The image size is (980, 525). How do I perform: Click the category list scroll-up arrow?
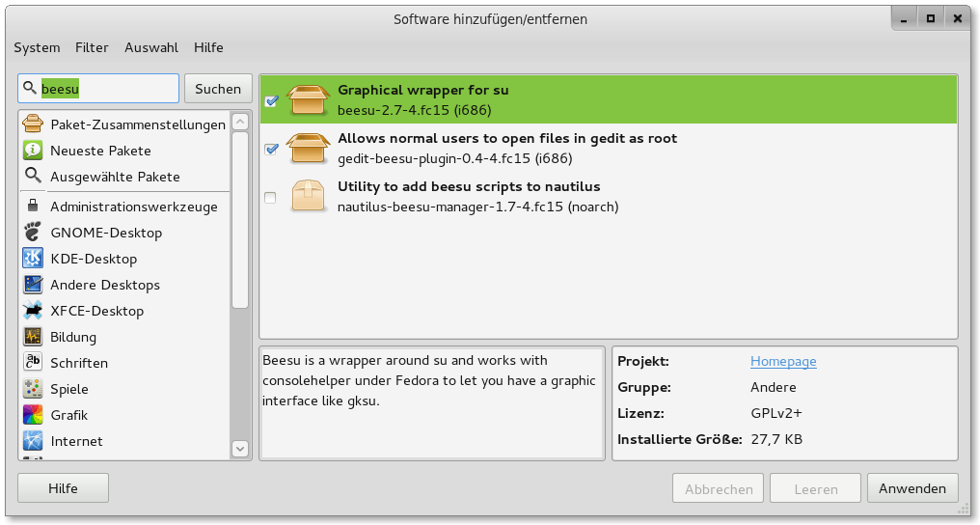pyautogui.click(x=240, y=122)
